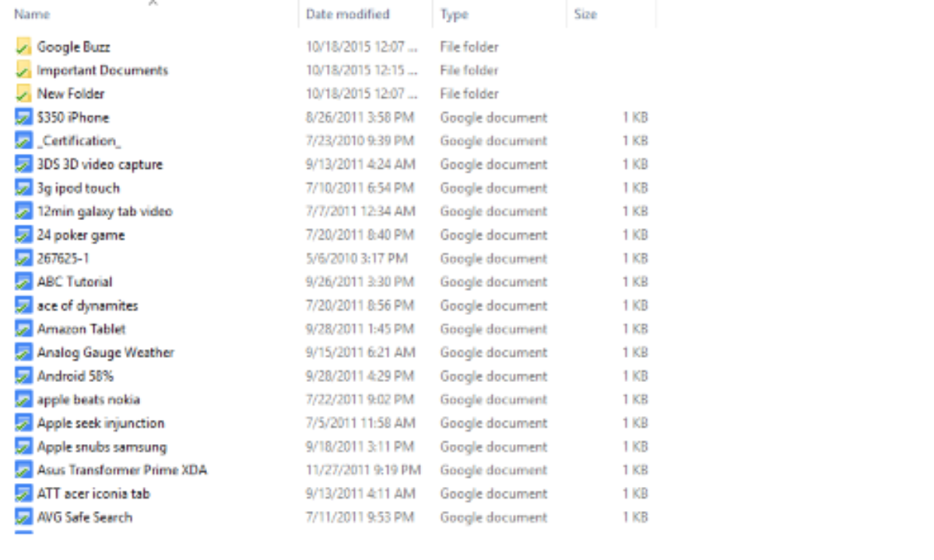Select the Apple seek injunction file name
Image resolution: width=934 pixels, height=560 pixels.
point(100,423)
